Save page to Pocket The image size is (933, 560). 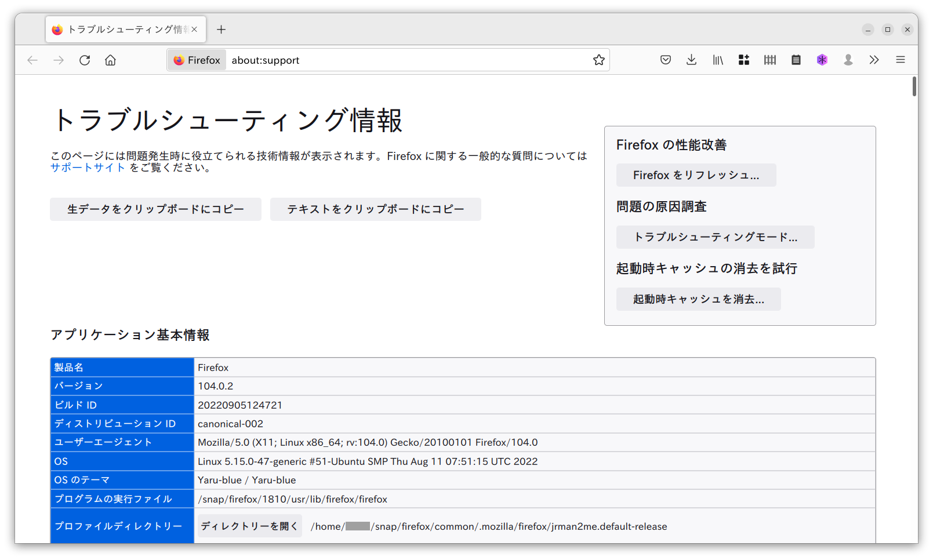point(666,60)
